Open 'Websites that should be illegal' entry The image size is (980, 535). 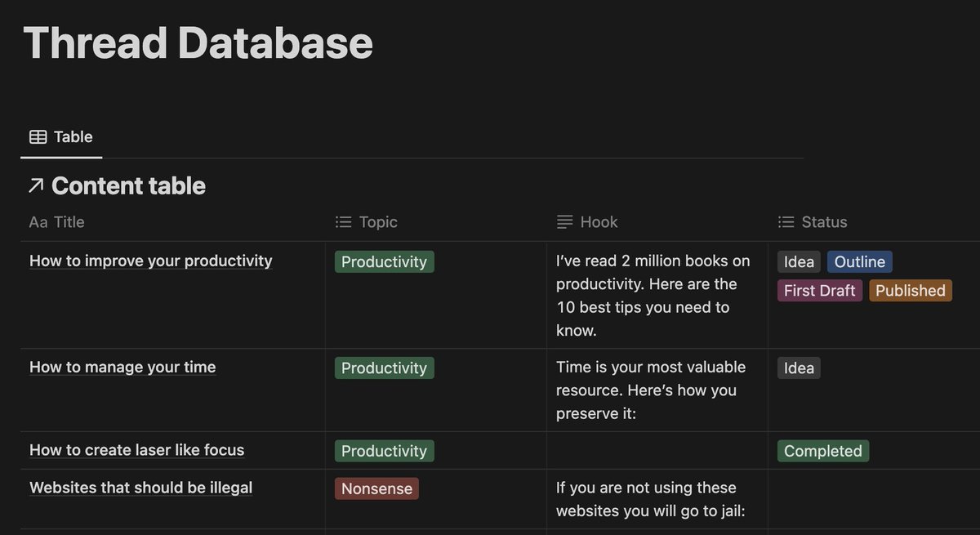[141, 488]
